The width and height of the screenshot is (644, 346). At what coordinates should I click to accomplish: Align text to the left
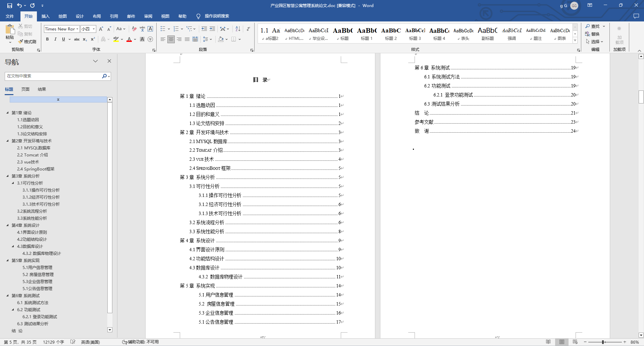[163, 39]
